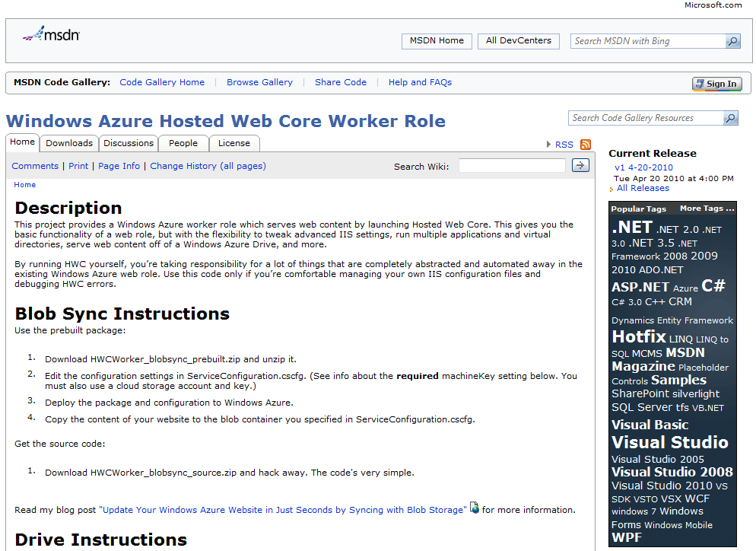Screen dimensions: 756x551
Task: Click the Samples tag
Action: pyautogui.click(x=678, y=381)
